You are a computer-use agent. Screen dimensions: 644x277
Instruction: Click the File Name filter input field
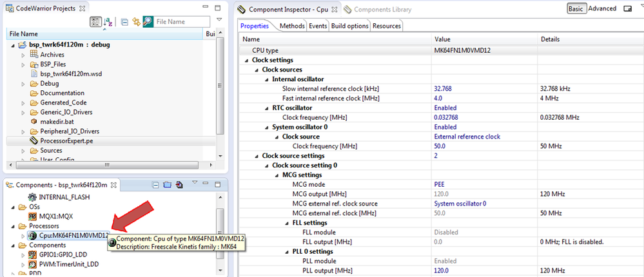(x=182, y=22)
